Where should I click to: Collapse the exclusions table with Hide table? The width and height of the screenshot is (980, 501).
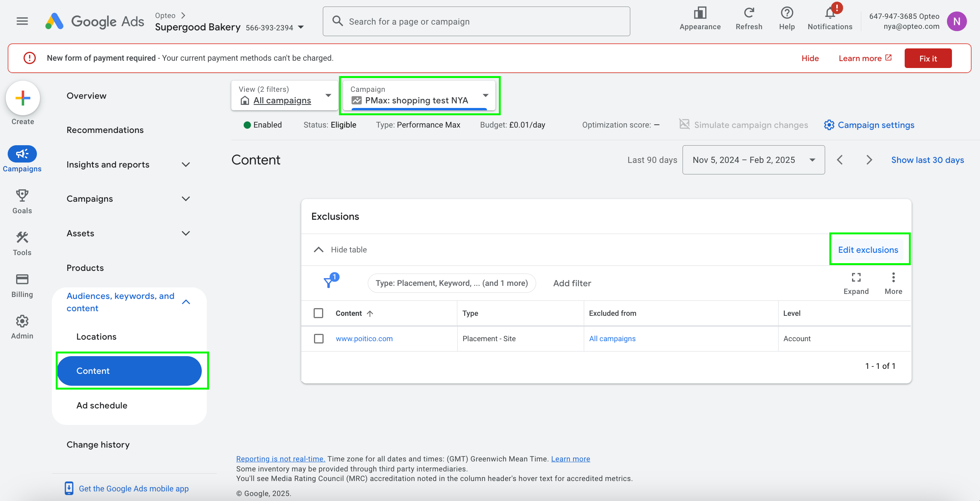[340, 250]
